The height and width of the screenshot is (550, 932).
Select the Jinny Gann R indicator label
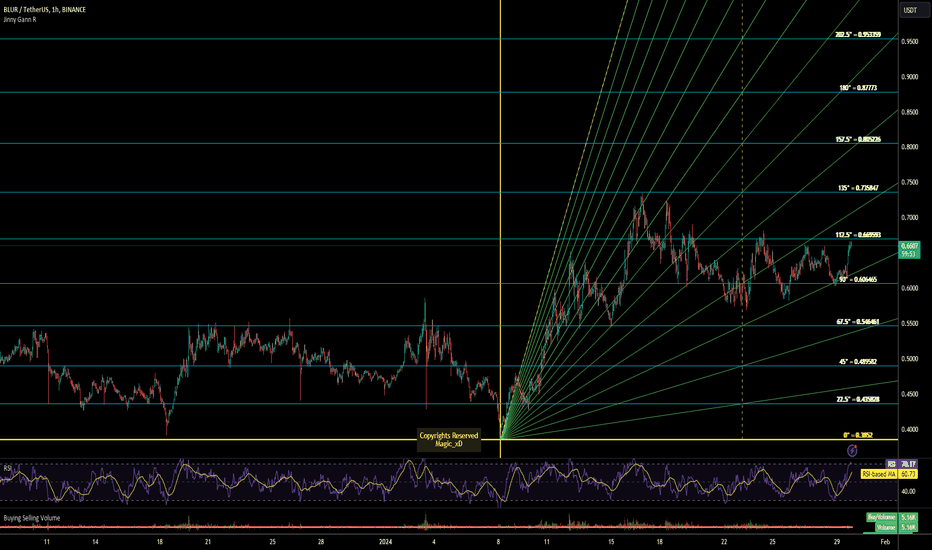(x=20, y=20)
